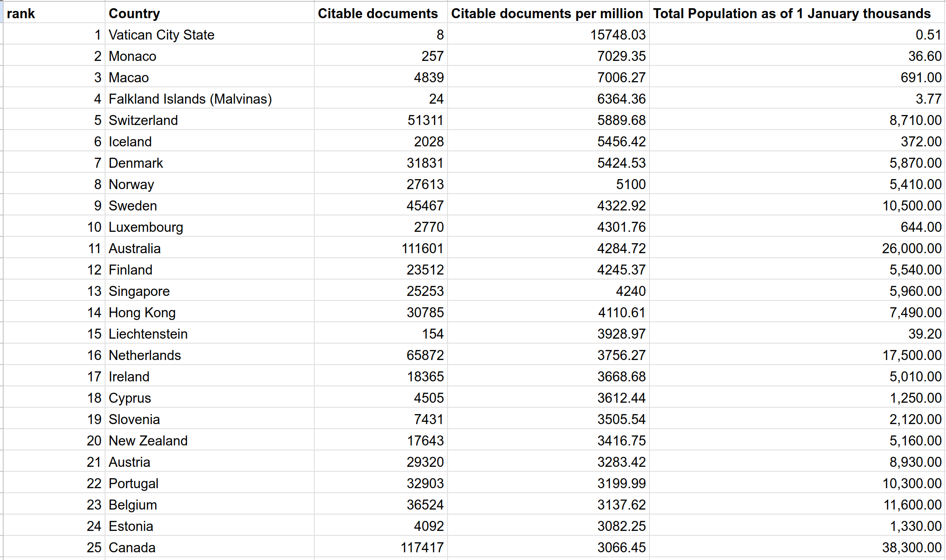Click the 'Slovenia' cell
This screenshot has width=946, height=560.
click(209, 419)
